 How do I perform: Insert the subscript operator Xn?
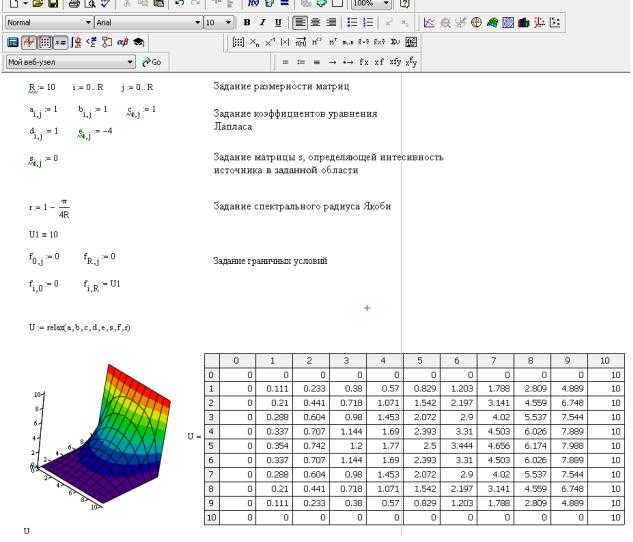pyautogui.click(x=254, y=42)
